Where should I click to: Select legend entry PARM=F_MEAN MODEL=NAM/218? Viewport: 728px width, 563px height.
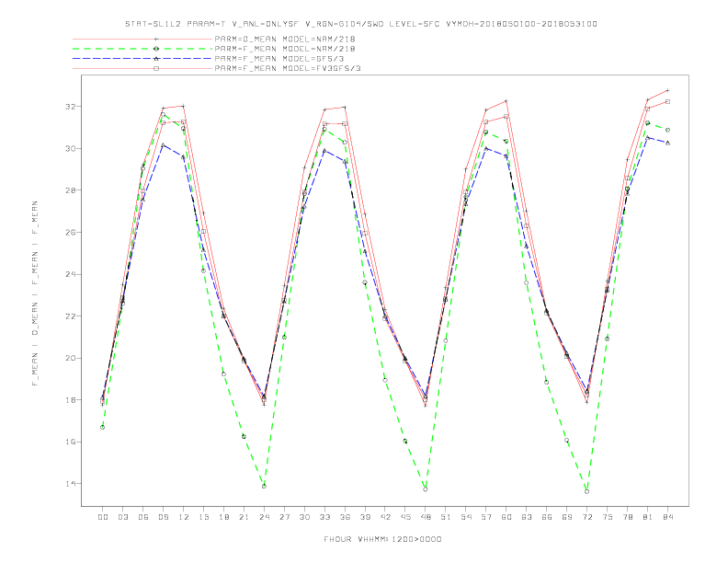pyautogui.click(x=285, y=49)
